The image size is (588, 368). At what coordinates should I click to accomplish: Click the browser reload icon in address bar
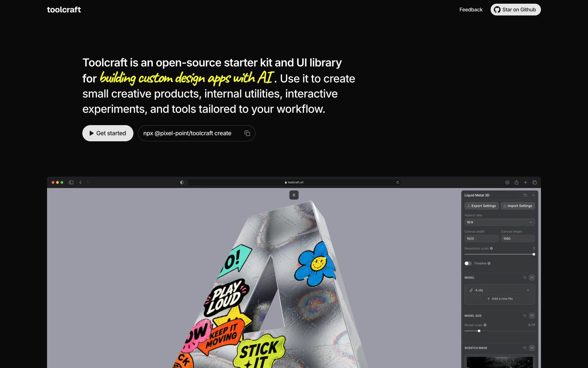tap(398, 183)
